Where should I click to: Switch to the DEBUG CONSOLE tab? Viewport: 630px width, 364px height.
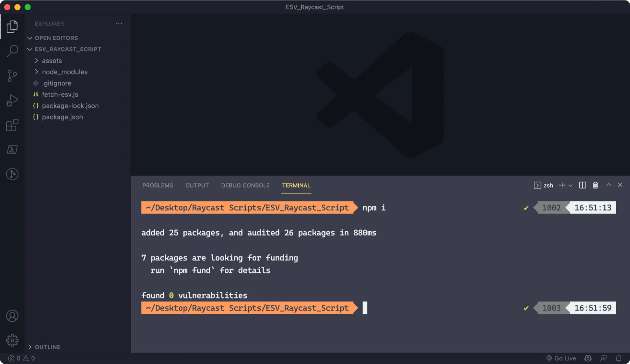pyautogui.click(x=245, y=185)
